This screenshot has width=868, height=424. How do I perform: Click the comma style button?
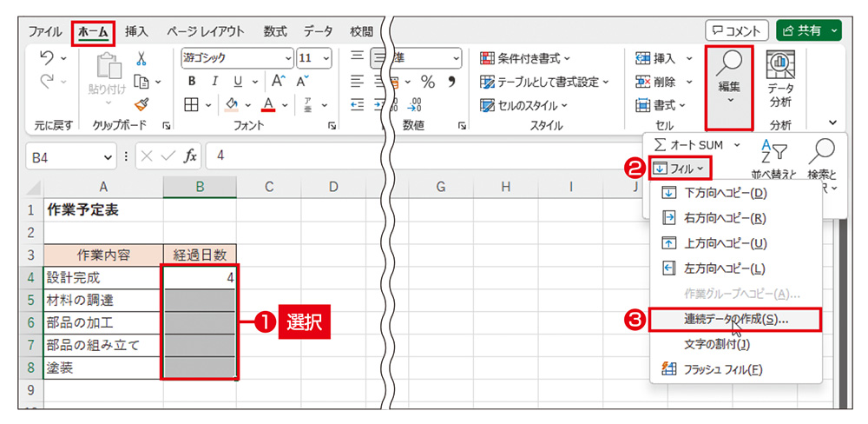(450, 82)
